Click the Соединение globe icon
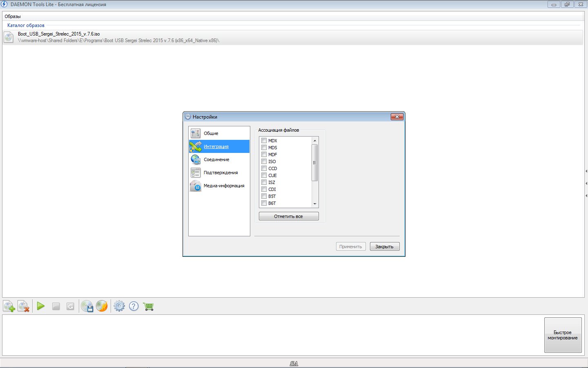Viewport: 588px width, 368px height. click(196, 159)
